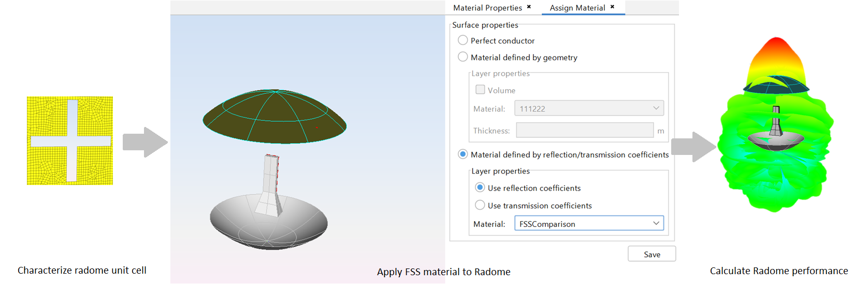Close the Assign Material tab

pos(612,7)
